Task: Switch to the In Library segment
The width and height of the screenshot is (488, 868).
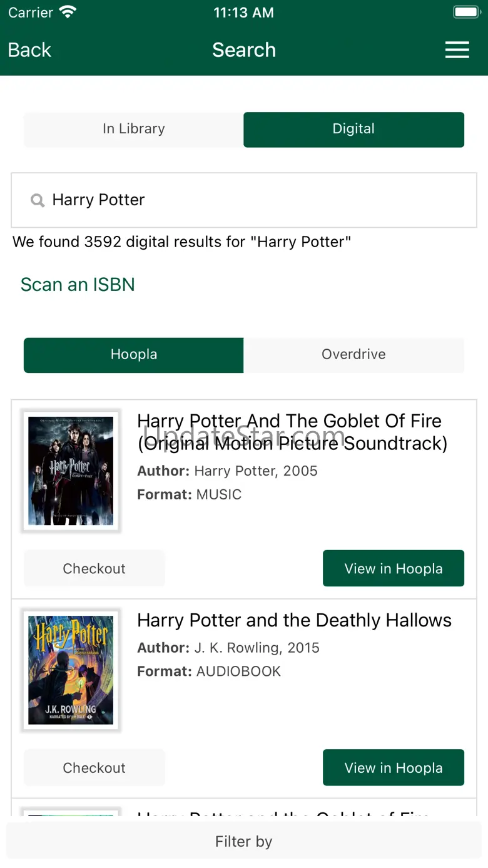Action: pos(133,129)
